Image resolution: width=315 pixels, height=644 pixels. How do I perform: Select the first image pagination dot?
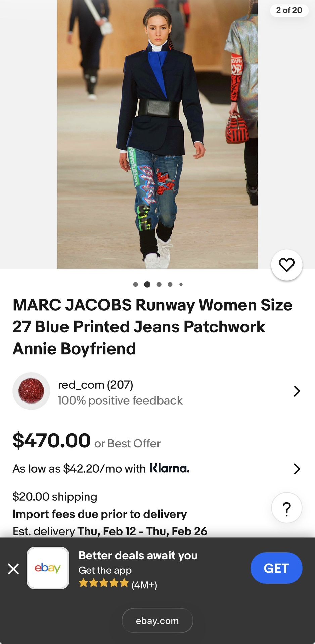point(135,284)
